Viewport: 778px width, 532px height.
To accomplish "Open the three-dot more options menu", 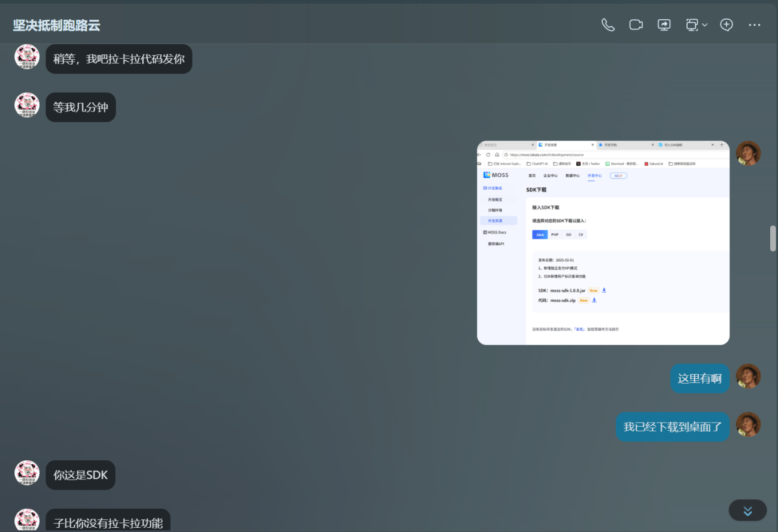I will [754, 25].
